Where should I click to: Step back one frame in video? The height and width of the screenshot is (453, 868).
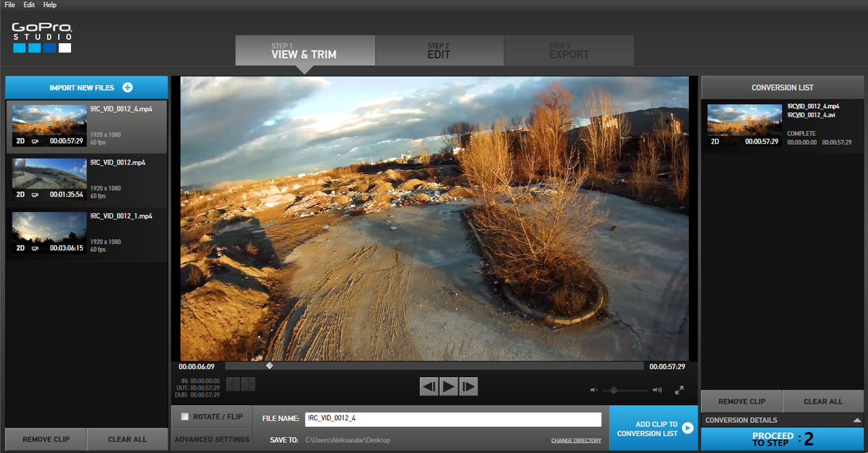point(429,387)
